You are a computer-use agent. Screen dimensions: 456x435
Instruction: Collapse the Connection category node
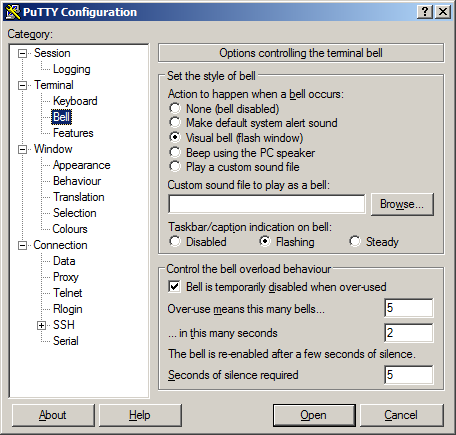pos(22,245)
